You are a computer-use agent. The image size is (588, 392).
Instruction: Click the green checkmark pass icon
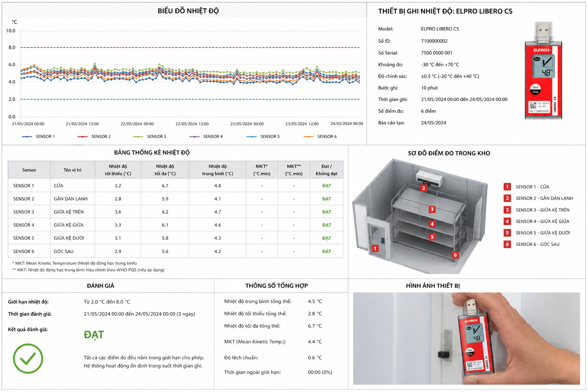(28, 359)
